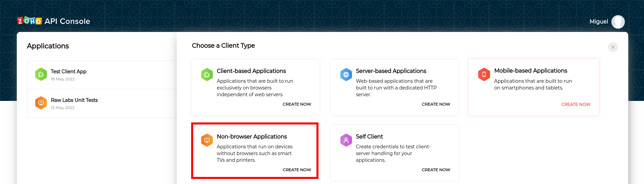This screenshot has width=644, height=184.
Task: Click the Server-based Applications description text
Action: point(396,88)
